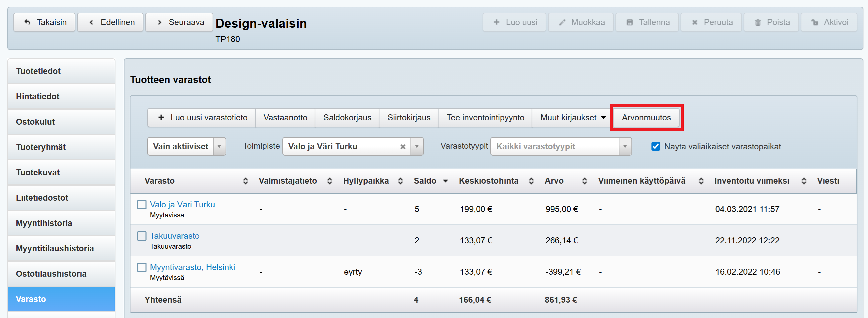Open the Myyntivarasto, Helsinki link
Image resolution: width=868 pixels, height=318 pixels.
click(193, 267)
